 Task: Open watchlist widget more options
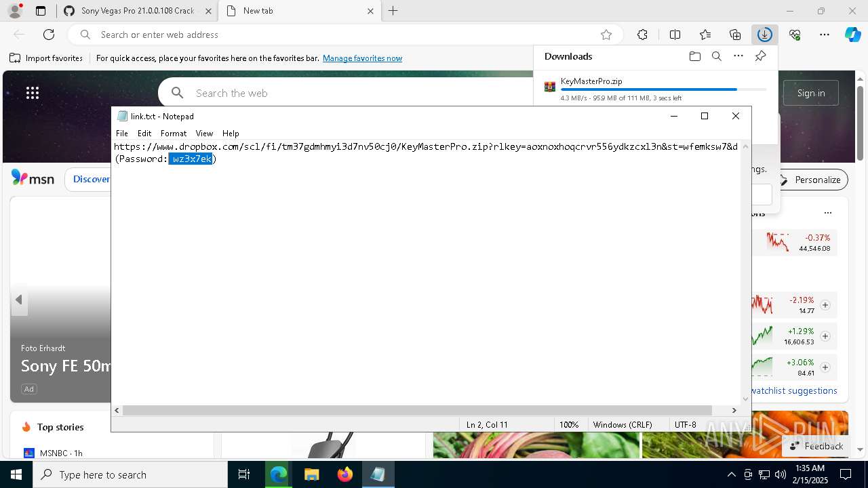828,213
